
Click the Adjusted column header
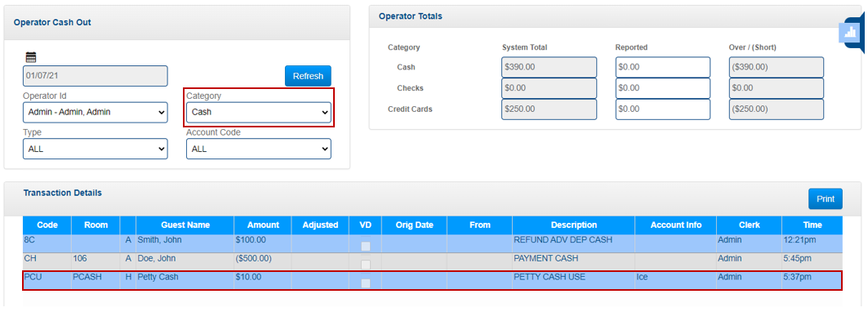point(321,225)
